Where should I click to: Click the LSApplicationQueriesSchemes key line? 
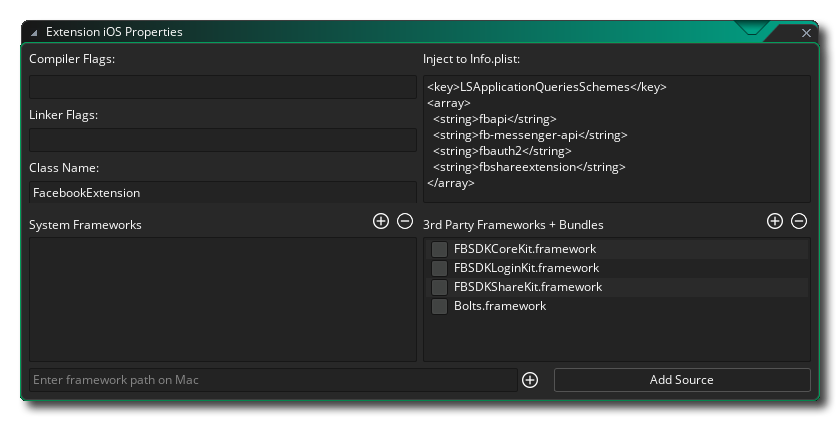click(547, 87)
